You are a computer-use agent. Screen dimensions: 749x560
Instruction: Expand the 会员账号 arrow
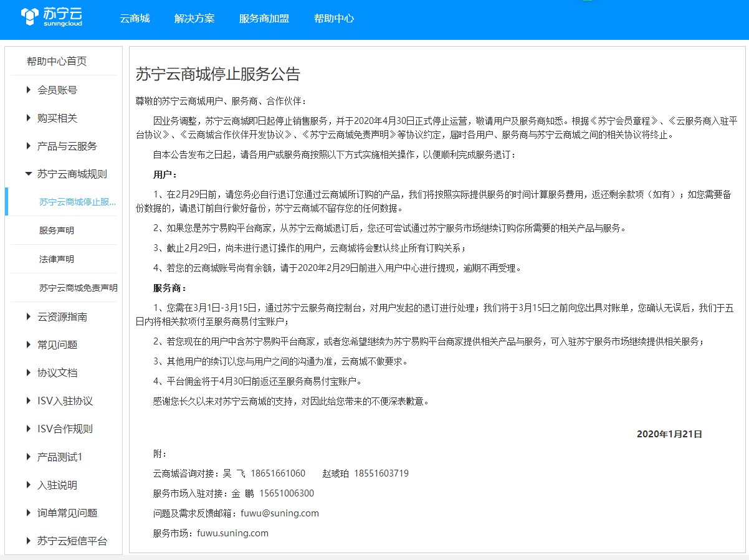point(29,90)
